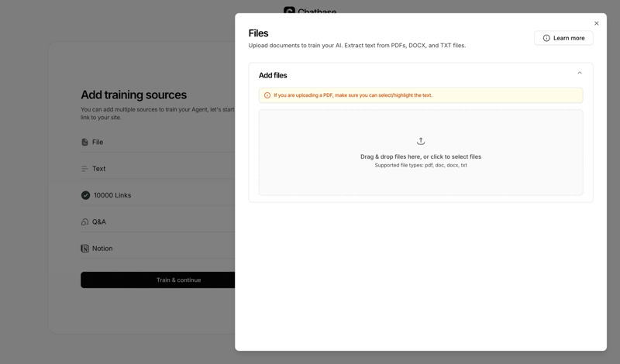The width and height of the screenshot is (620, 364).
Task: Click the upload arrow icon in drop zone
Action: 421,141
